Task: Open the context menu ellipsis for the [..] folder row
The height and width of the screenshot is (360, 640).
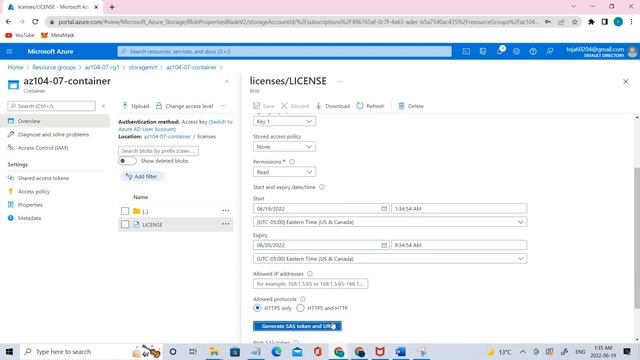Action: coord(226,211)
